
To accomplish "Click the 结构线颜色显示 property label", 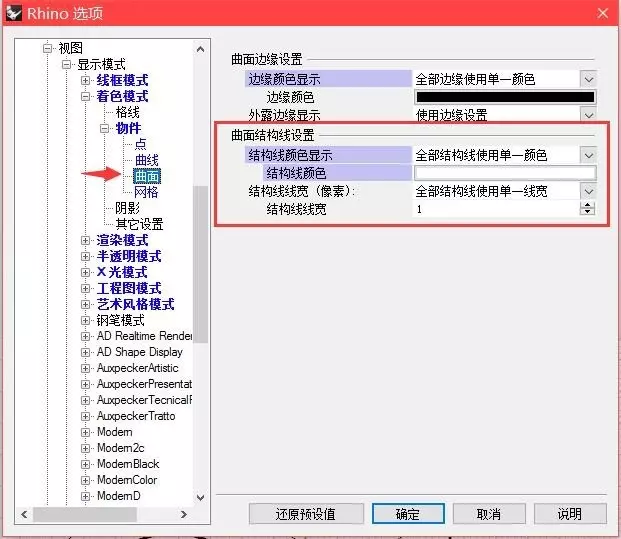I will (x=328, y=155).
